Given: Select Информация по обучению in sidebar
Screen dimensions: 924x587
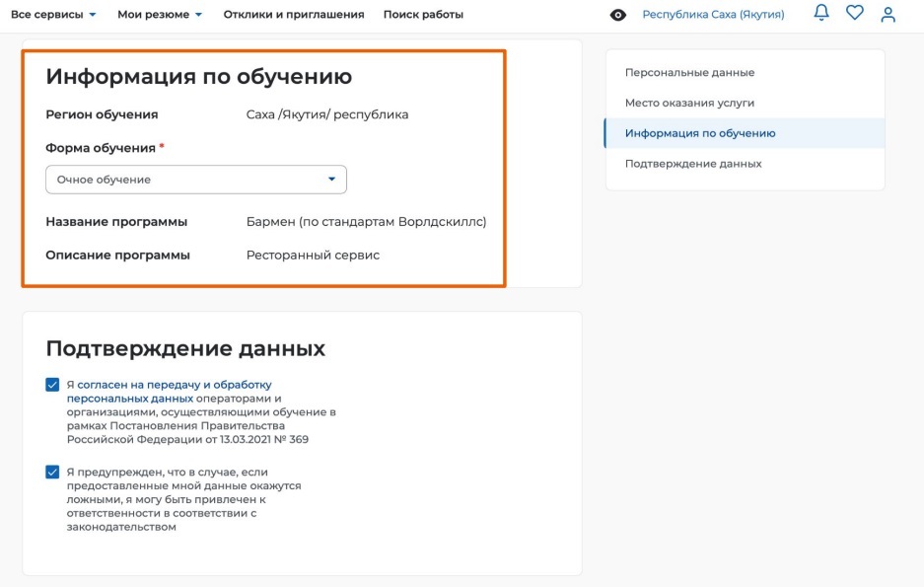Looking at the screenshot, I should [x=700, y=133].
